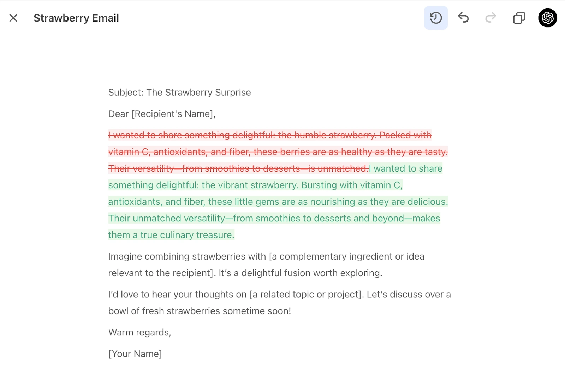Click the "Warm regards," closing line

coord(139,333)
